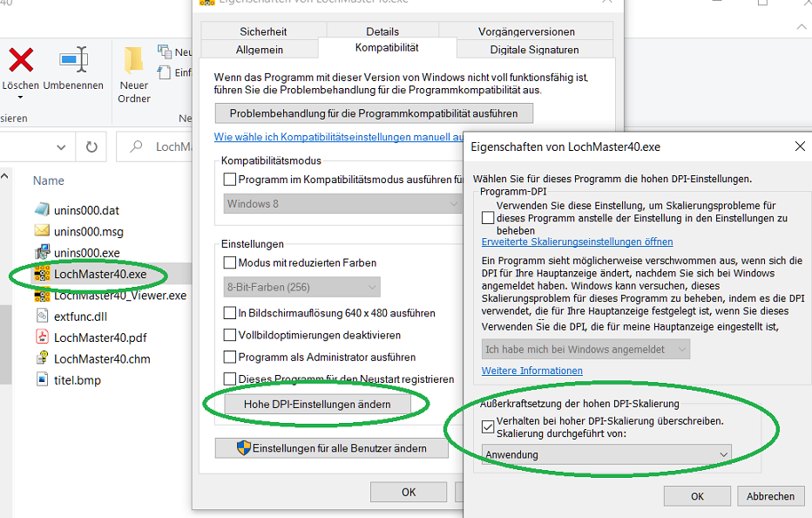
Task: Click the Einf... easy access icon in ribbon
Action: point(164,72)
